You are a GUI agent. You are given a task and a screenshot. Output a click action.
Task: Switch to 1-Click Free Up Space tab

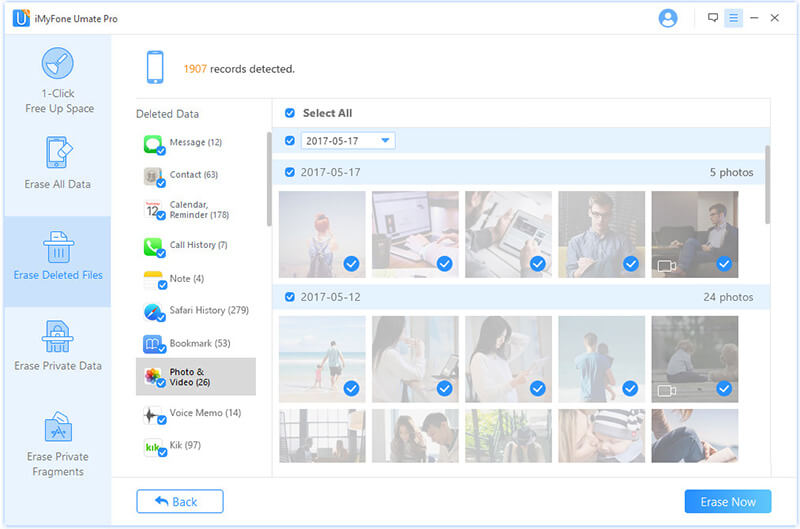[x=56, y=80]
